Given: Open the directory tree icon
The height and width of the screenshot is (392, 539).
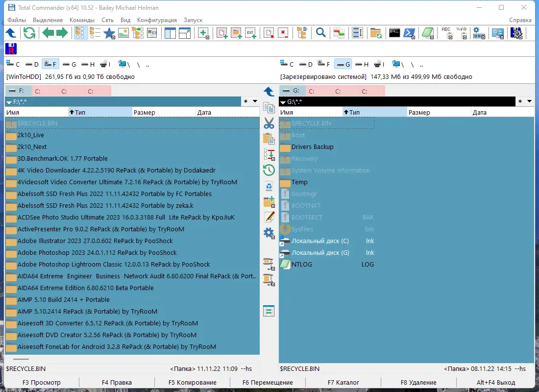Looking at the screenshot, I should (x=302, y=33).
